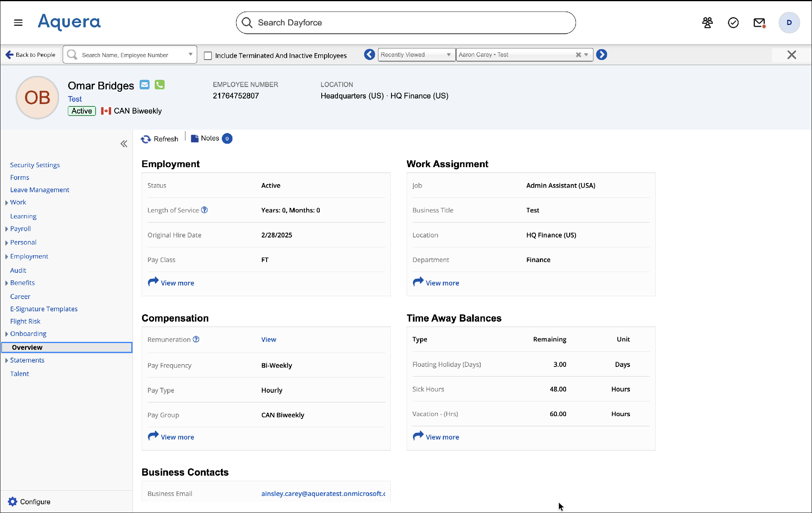Expand the Personal tree section
Viewport: 812px width, 513px height.
click(x=6, y=243)
